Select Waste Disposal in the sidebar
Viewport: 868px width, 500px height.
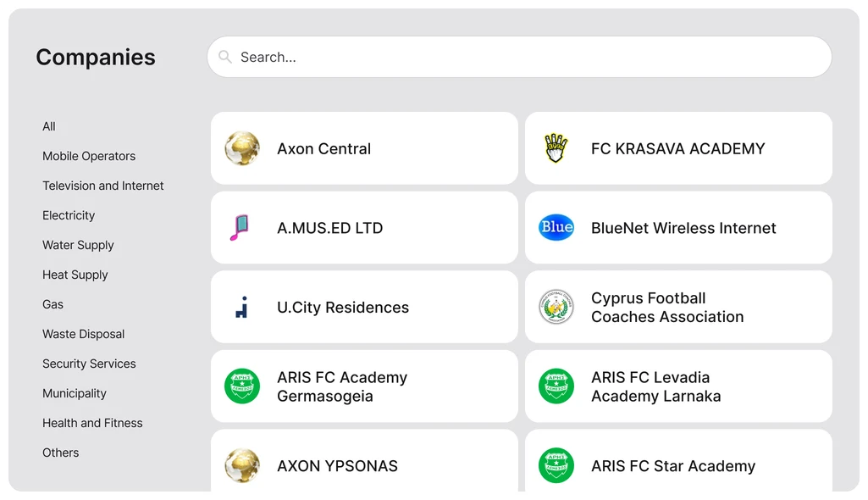point(84,334)
